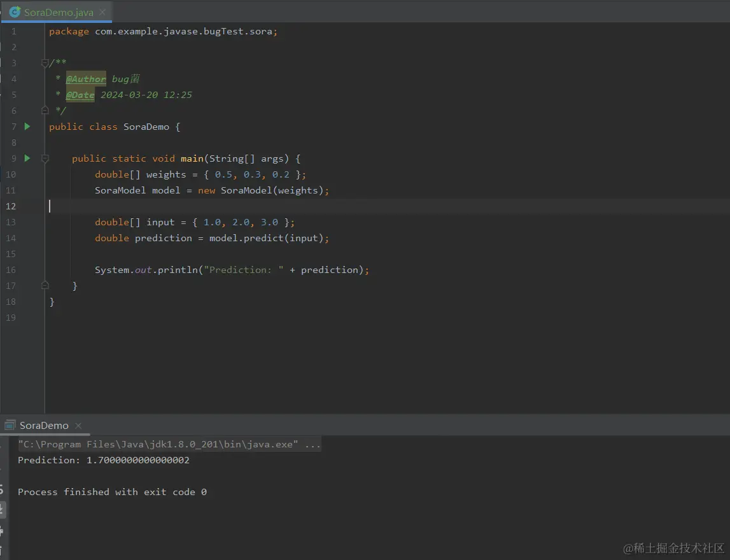Click the value 0.2 in weights array
Screen dimensions: 730x560
click(281, 174)
